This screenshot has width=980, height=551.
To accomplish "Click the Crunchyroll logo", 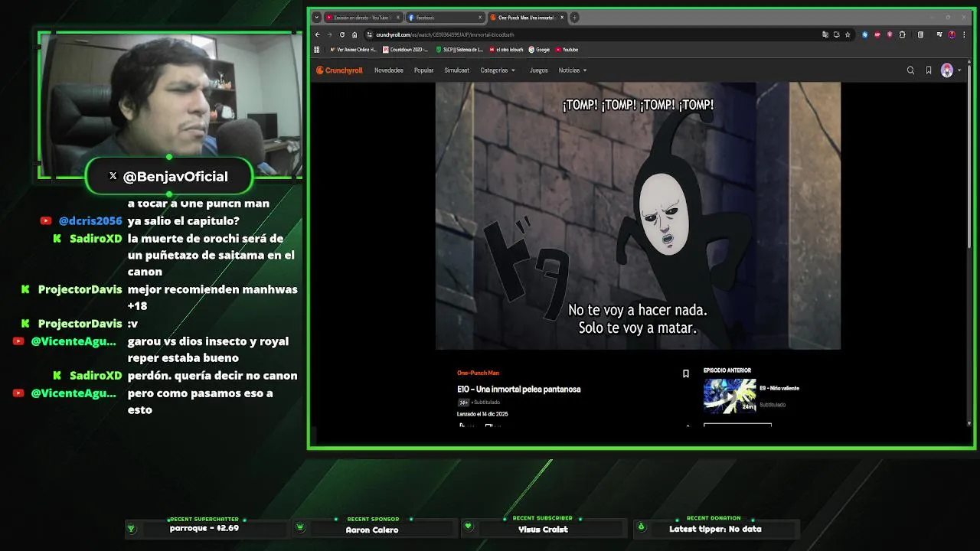I will [339, 70].
